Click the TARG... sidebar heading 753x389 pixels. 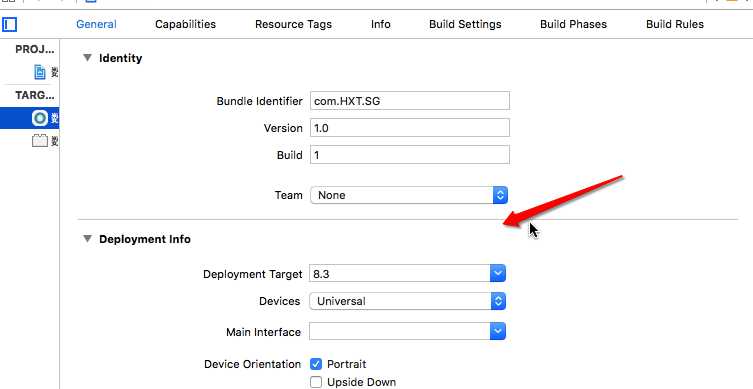point(35,95)
